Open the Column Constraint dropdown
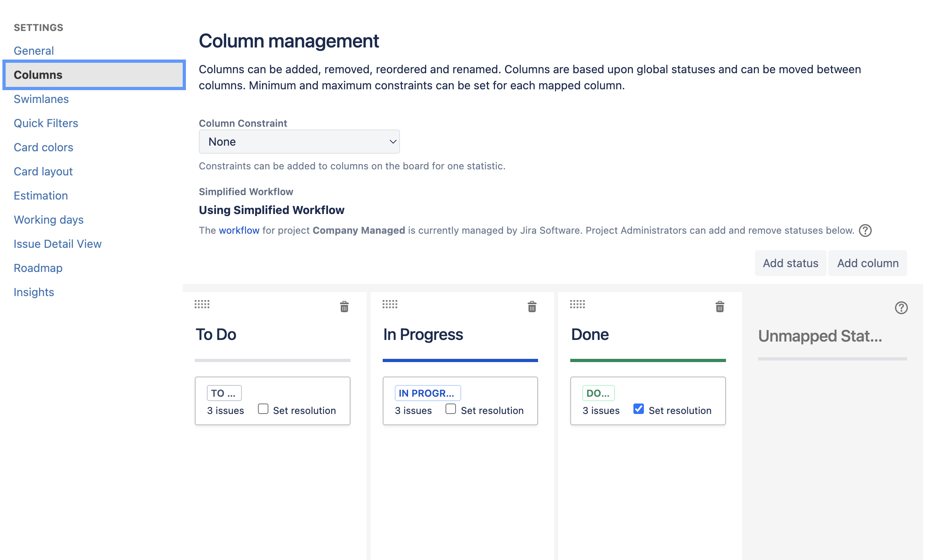Viewport: 928px width, 560px height. pyautogui.click(x=299, y=142)
